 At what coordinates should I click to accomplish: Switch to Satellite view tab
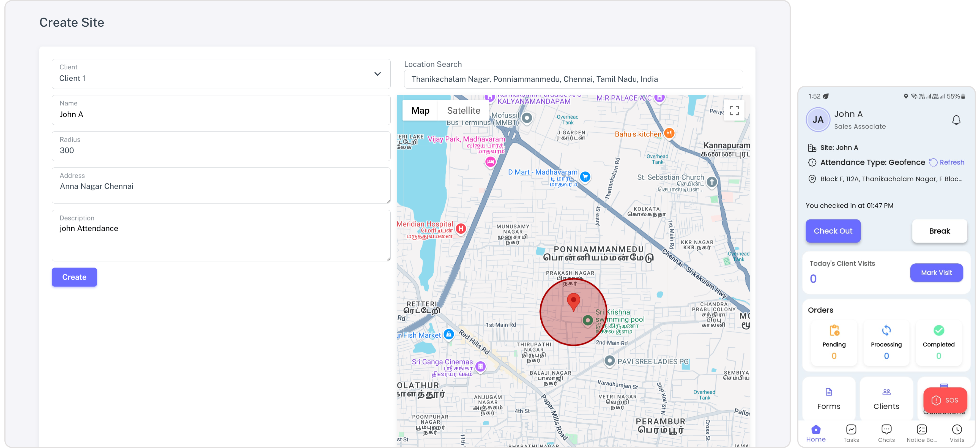pyautogui.click(x=463, y=110)
